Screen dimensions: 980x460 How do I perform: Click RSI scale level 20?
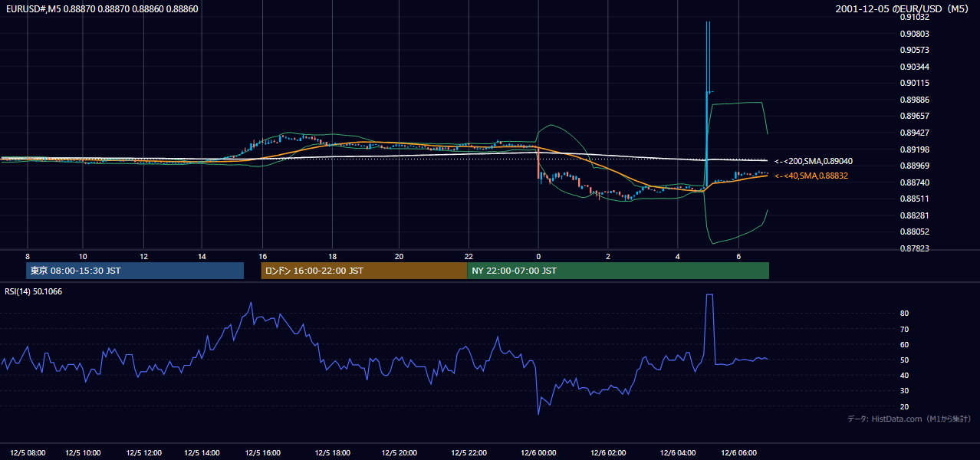point(905,406)
